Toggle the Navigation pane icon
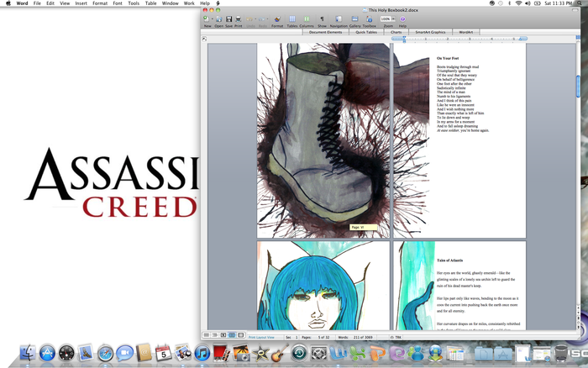Screen dimensions: 588x368 tap(339, 18)
